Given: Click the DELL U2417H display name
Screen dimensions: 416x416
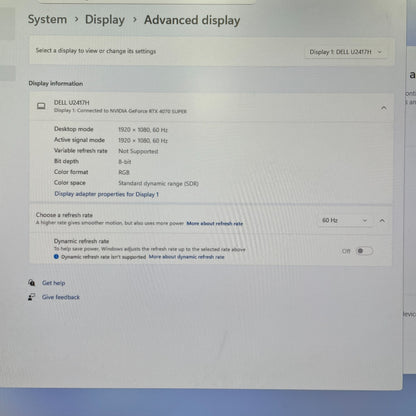Looking at the screenshot, I should point(71,102).
